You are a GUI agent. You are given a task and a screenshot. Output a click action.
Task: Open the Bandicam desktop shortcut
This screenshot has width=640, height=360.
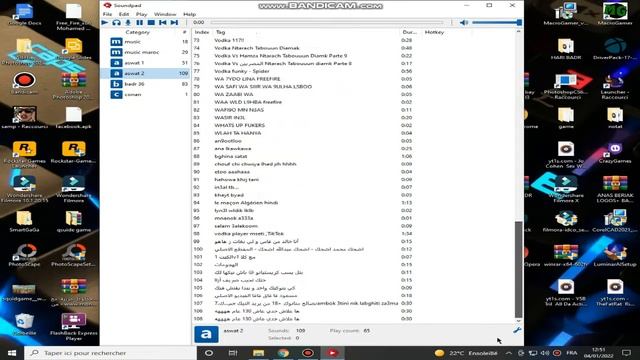click(24, 83)
